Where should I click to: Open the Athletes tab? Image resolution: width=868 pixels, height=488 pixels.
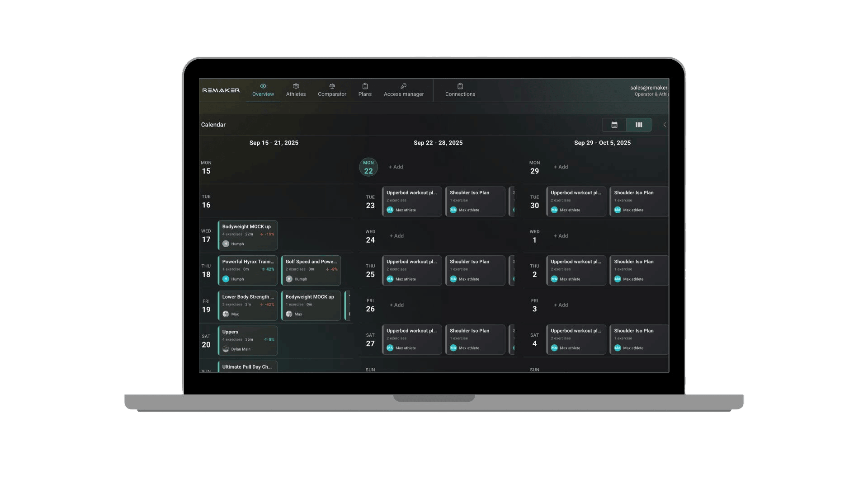coord(296,90)
